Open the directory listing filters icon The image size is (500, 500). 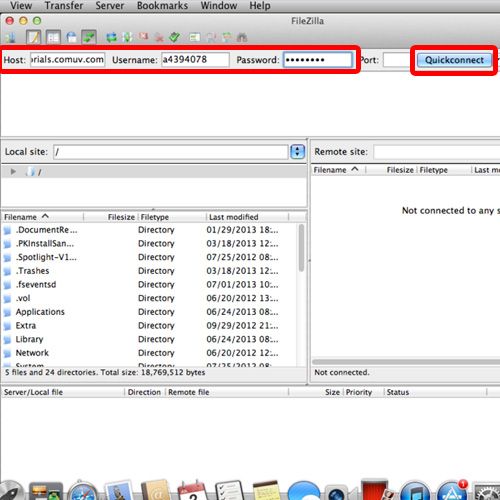coord(195,37)
